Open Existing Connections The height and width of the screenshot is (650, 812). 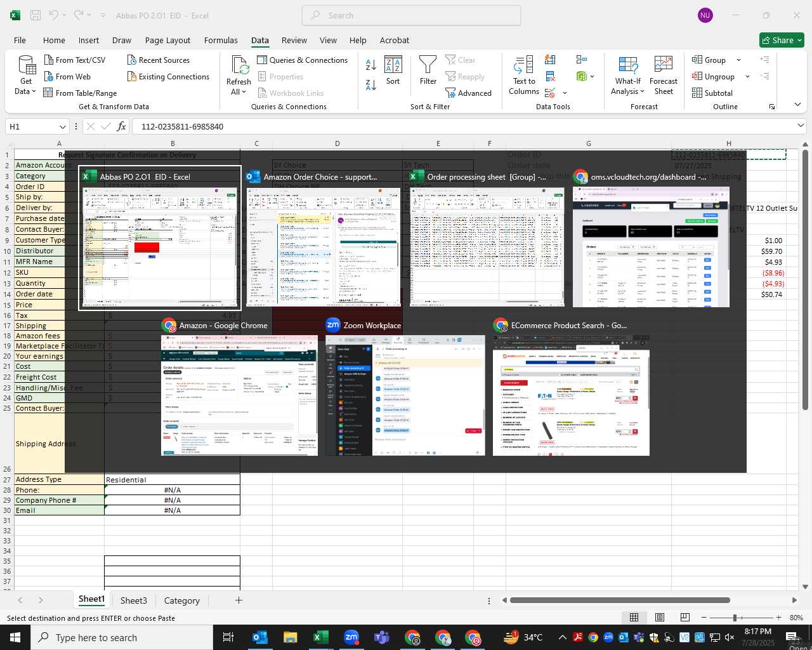(168, 76)
